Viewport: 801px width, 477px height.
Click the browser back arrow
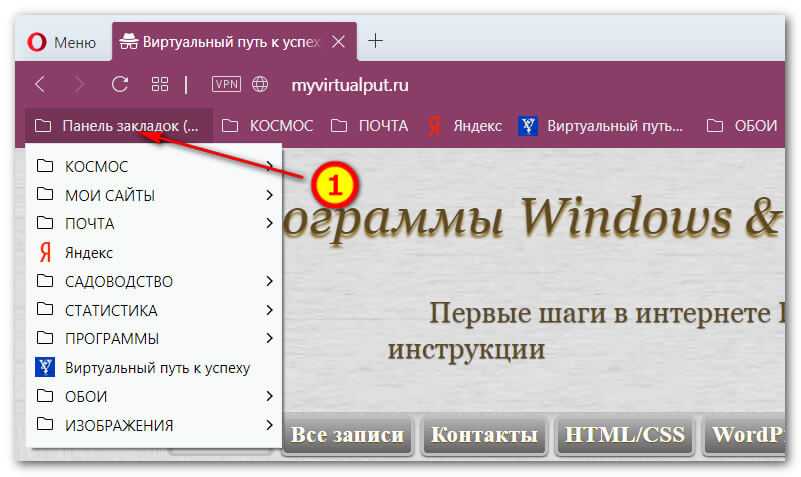pos(40,85)
